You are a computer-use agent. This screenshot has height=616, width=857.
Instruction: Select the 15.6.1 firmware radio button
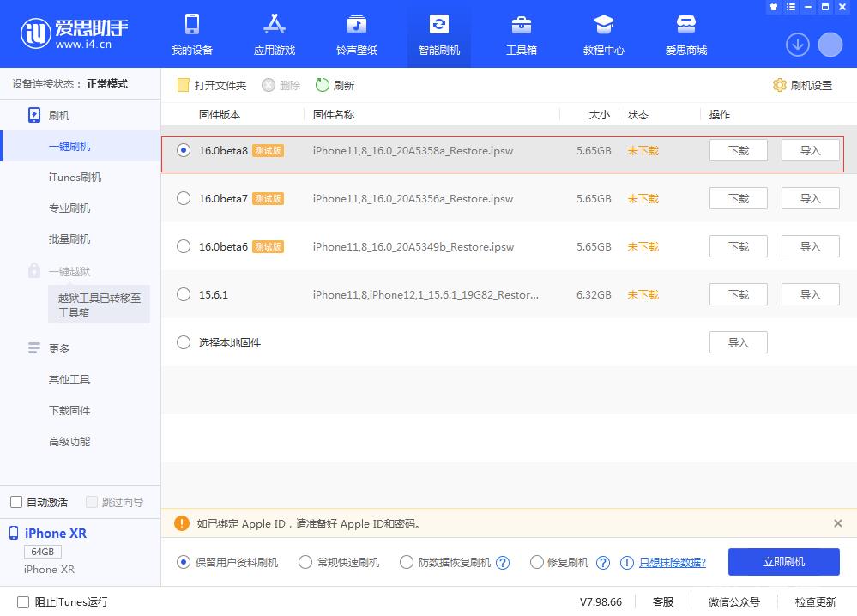[183, 294]
